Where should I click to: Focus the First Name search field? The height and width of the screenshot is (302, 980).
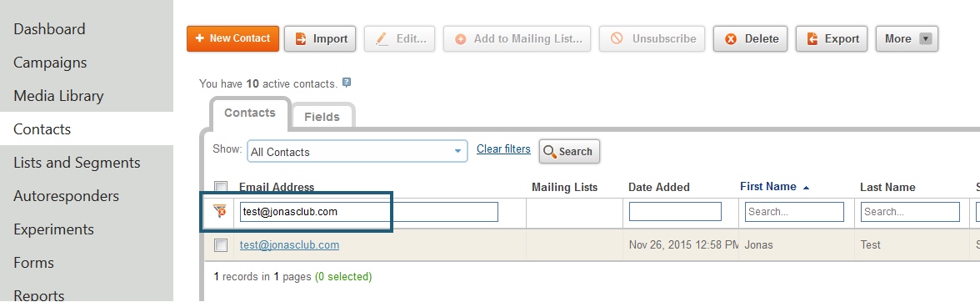[794, 212]
